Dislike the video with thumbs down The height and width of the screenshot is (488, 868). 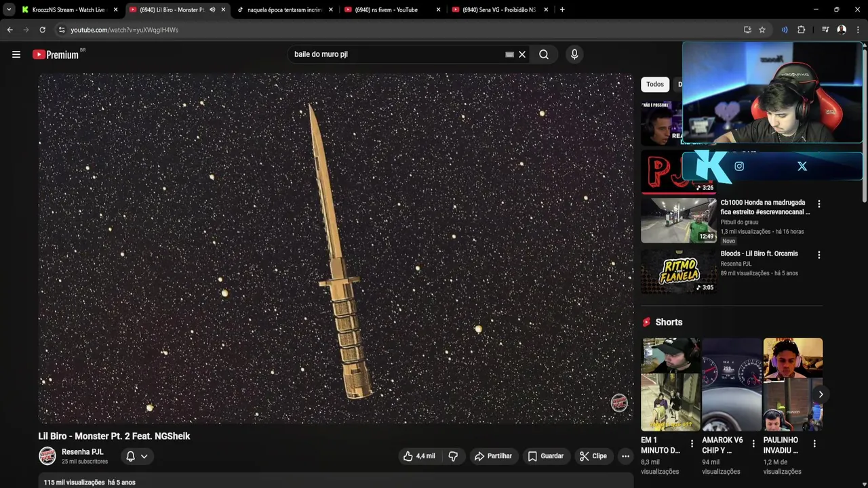click(453, 456)
